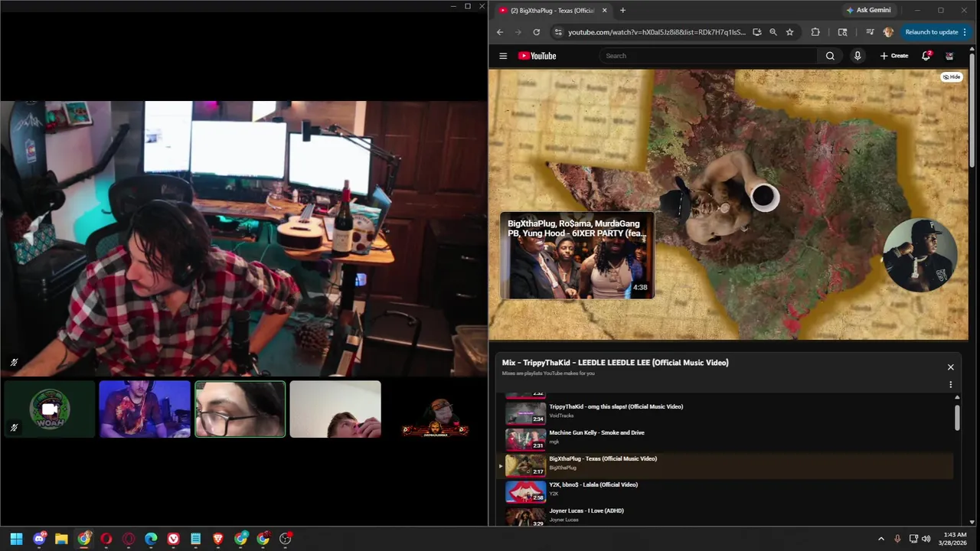Select the colorful-shirt participant tile
Image resolution: width=980 pixels, height=551 pixels.
(145, 409)
